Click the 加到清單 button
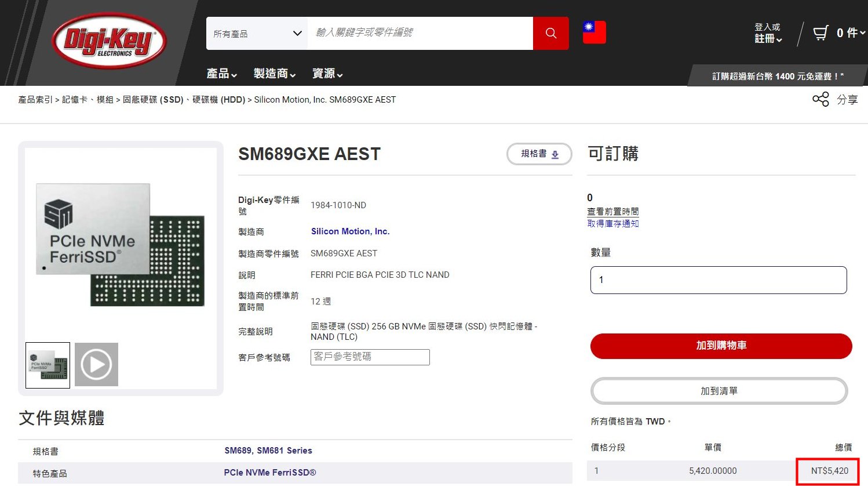The width and height of the screenshot is (868, 486). coord(719,391)
